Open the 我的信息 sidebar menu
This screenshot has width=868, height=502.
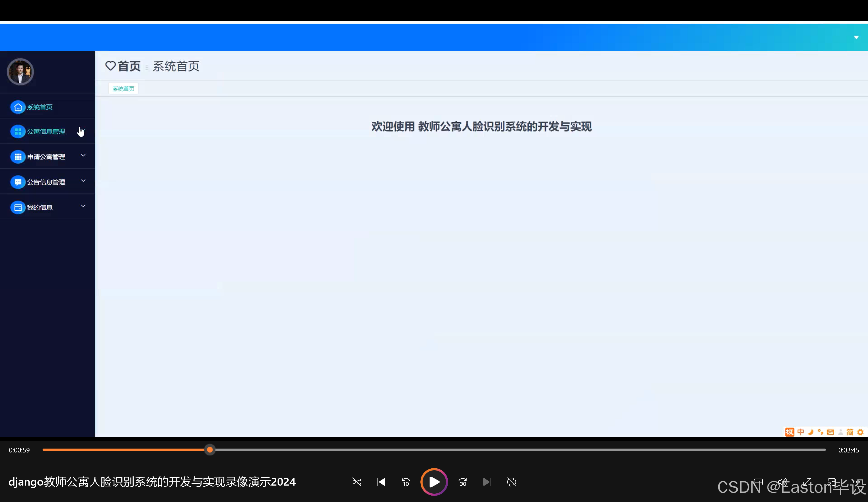48,207
